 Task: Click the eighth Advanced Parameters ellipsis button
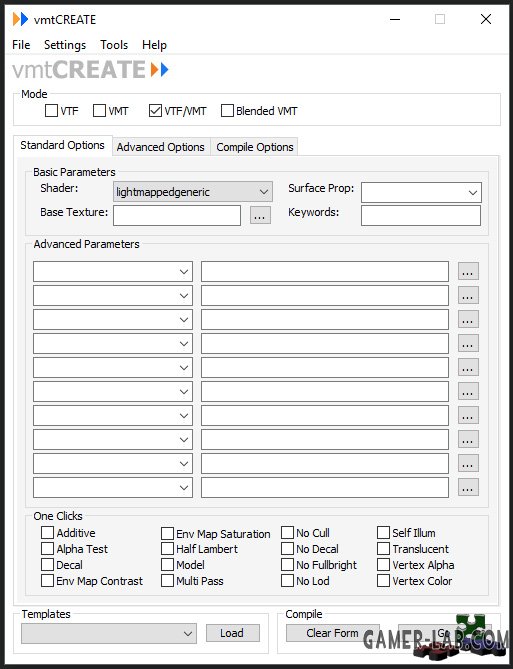[468, 439]
